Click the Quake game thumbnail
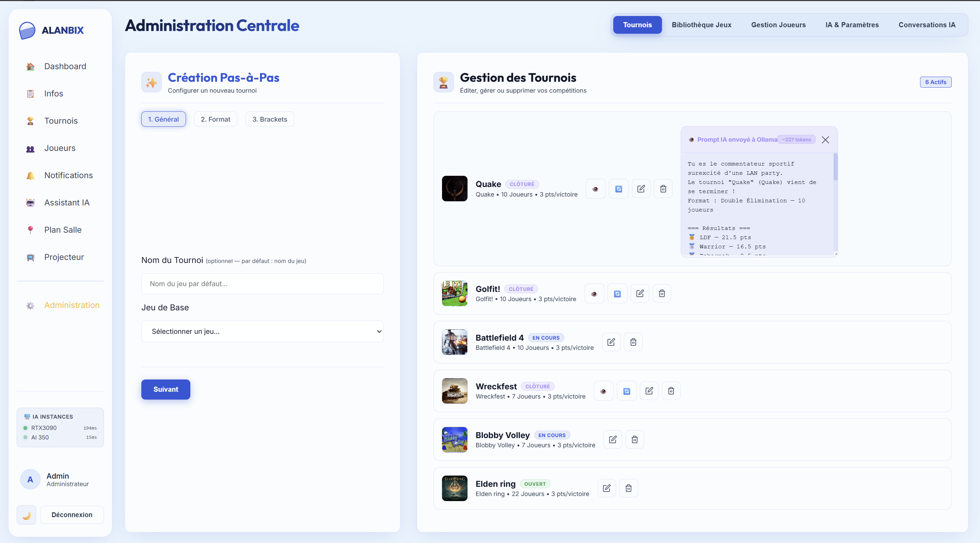The height and width of the screenshot is (543, 980). [455, 188]
